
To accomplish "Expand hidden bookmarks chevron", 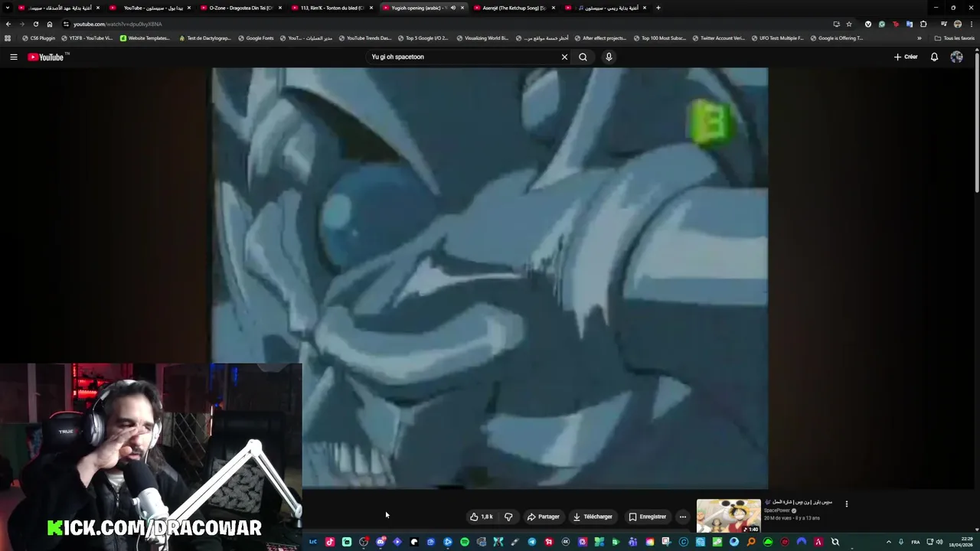I will (x=920, y=37).
